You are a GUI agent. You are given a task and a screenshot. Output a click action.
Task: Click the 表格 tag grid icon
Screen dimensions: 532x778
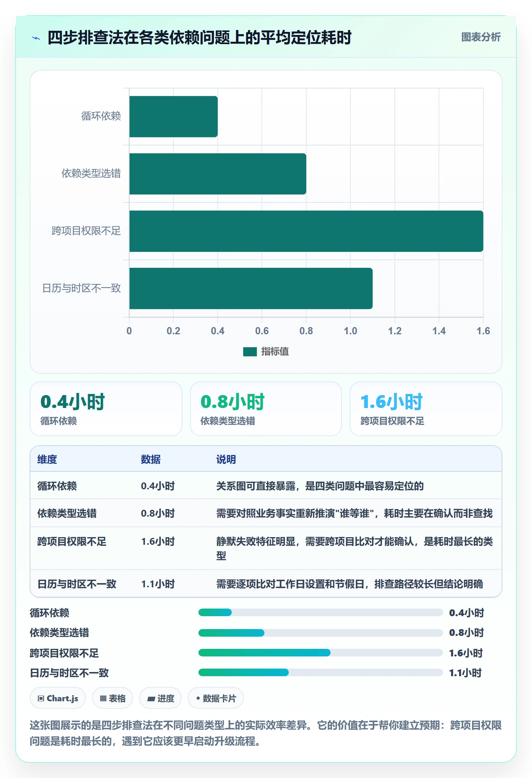(103, 698)
